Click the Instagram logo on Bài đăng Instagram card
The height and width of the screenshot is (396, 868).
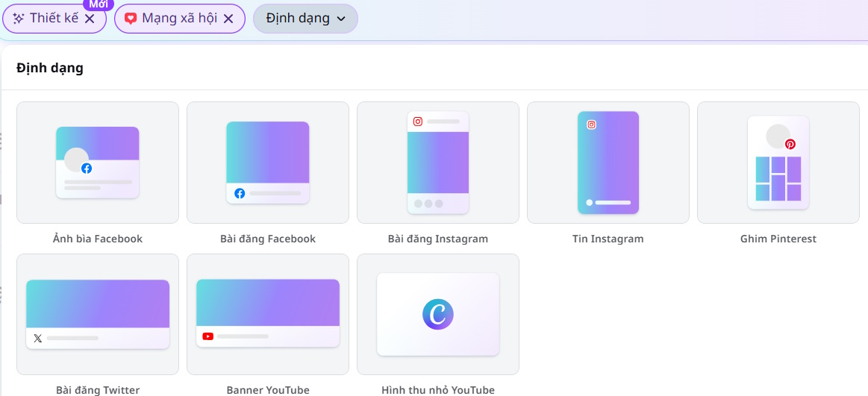click(x=418, y=121)
